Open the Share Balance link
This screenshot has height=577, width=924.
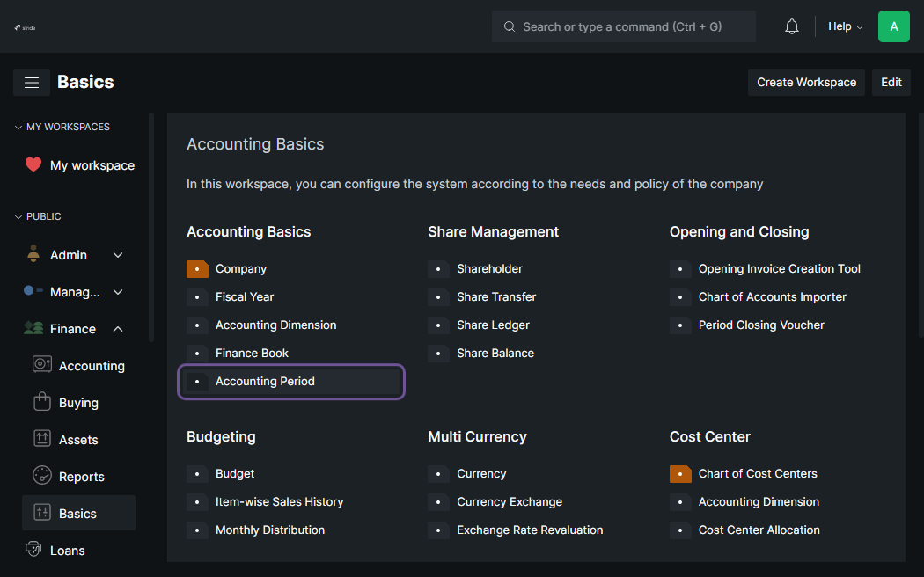(x=495, y=354)
